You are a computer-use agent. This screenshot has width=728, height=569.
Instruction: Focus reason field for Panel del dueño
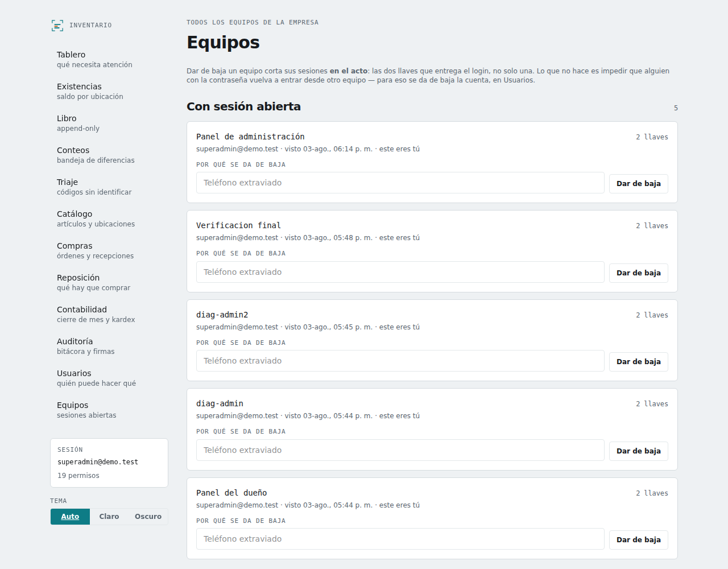tap(400, 539)
